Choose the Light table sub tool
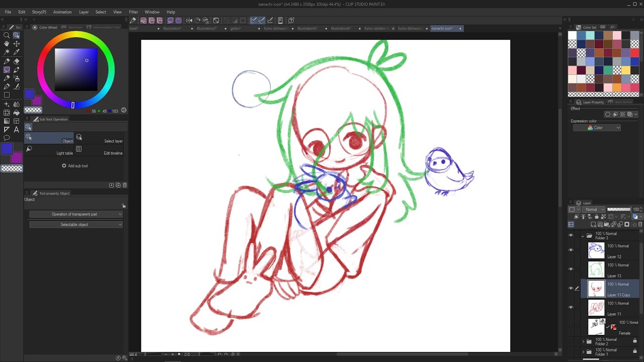The height and width of the screenshot is (362, 644). [49, 150]
